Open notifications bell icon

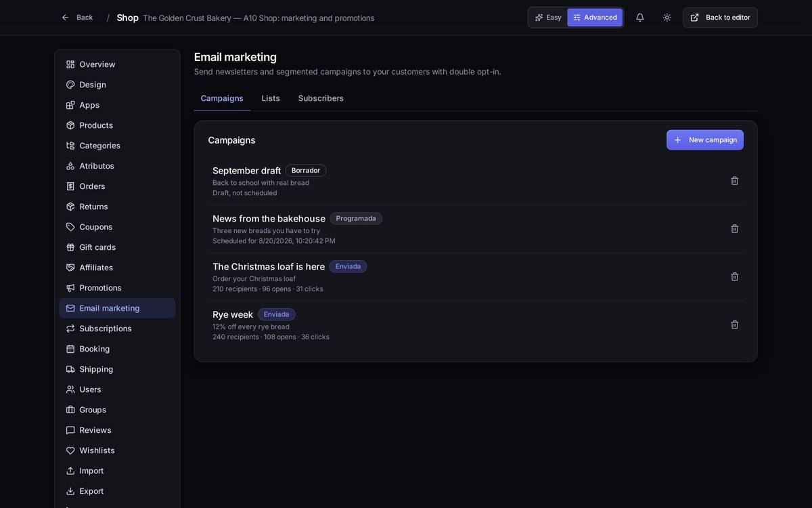pyautogui.click(x=639, y=18)
